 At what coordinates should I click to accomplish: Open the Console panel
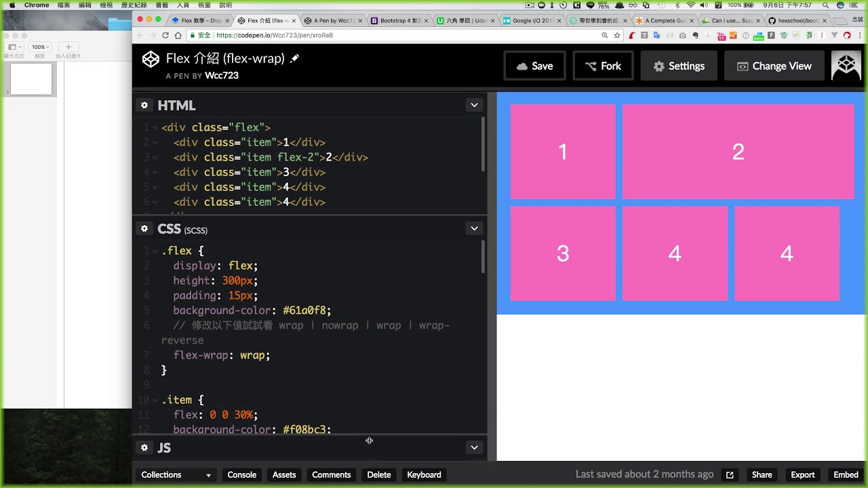pyautogui.click(x=242, y=475)
